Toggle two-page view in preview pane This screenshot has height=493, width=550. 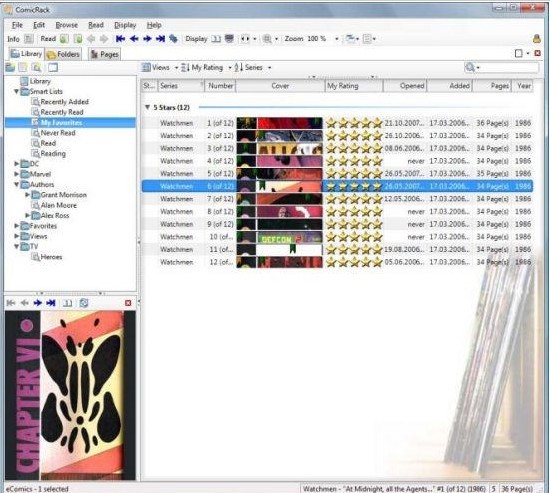point(67,303)
